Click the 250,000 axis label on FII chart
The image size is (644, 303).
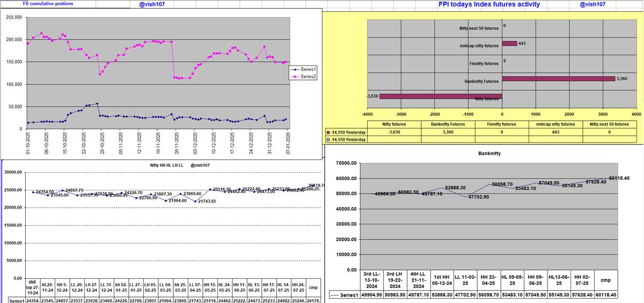[13, 18]
